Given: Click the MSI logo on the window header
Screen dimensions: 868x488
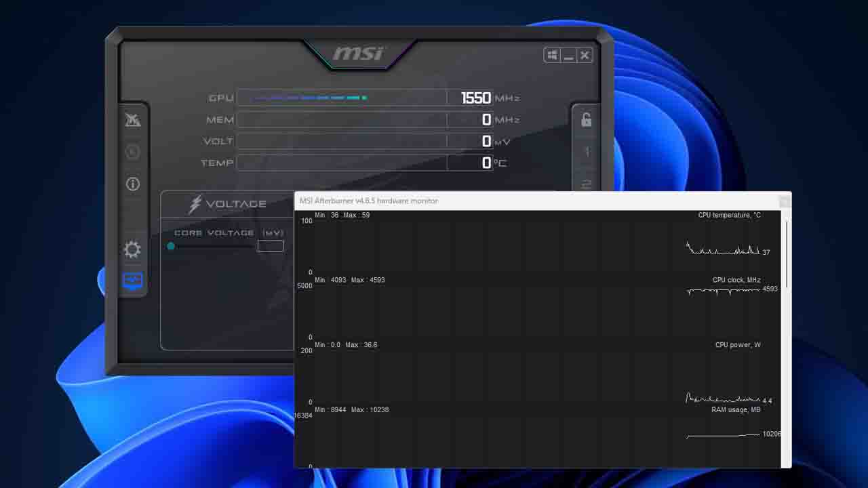Looking at the screenshot, I should click(x=357, y=54).
